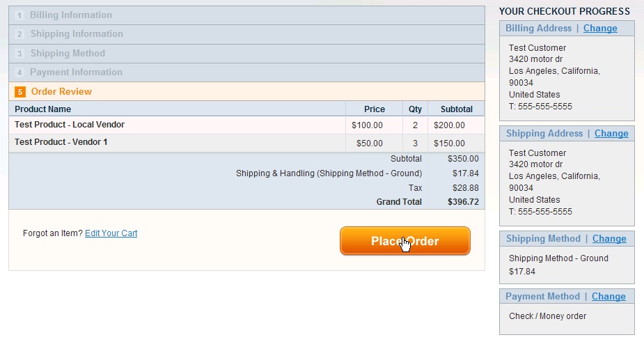Screen dimensions: 644x342
Task: Click the step 1 number icon
Action: [x=19, y=15]
